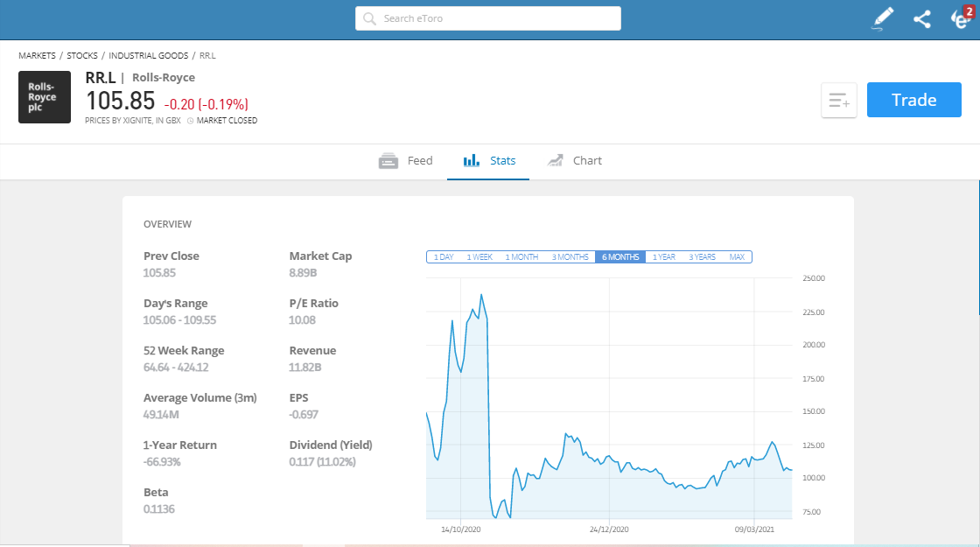
Task: Click the price 105.85 heading
Action: (120, 102)
